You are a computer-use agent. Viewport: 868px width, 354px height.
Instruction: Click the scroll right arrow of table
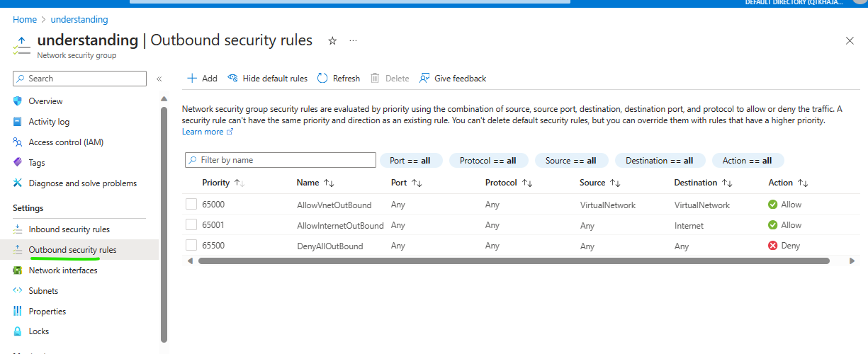coord(852,261)
